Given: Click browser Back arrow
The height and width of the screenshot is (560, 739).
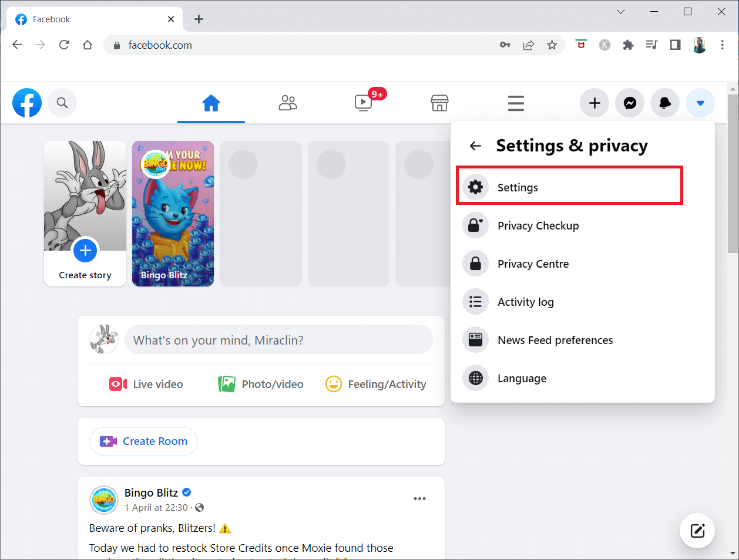Looking at the screenshot, I should click(17, 45).
